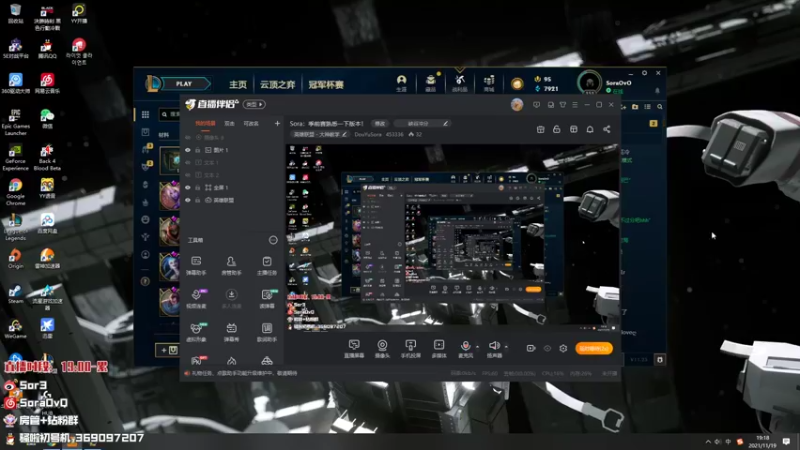This screenshot has height=450, width=800.
Task: Click the orange start streaming button
Action: (594, 348)
